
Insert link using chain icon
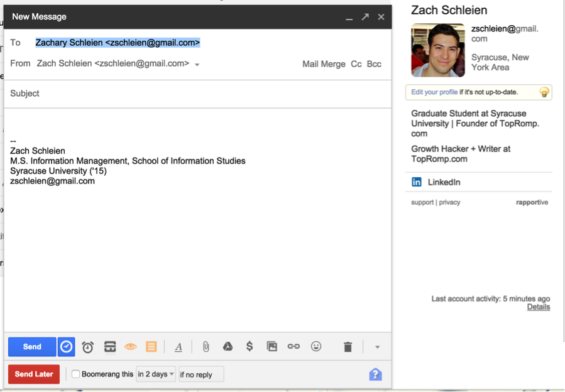click(293, 346)
